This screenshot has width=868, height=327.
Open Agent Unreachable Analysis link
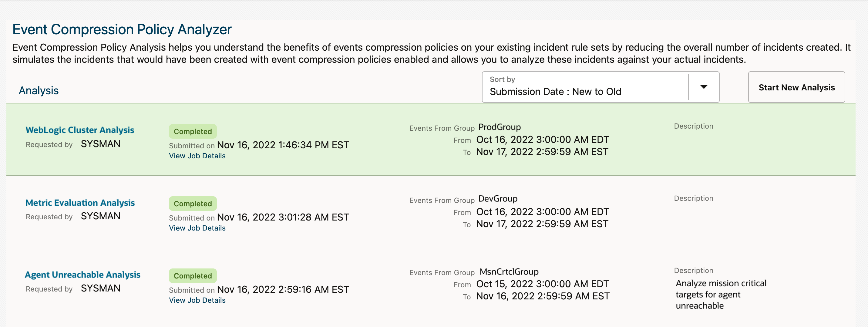coord(82,275)
